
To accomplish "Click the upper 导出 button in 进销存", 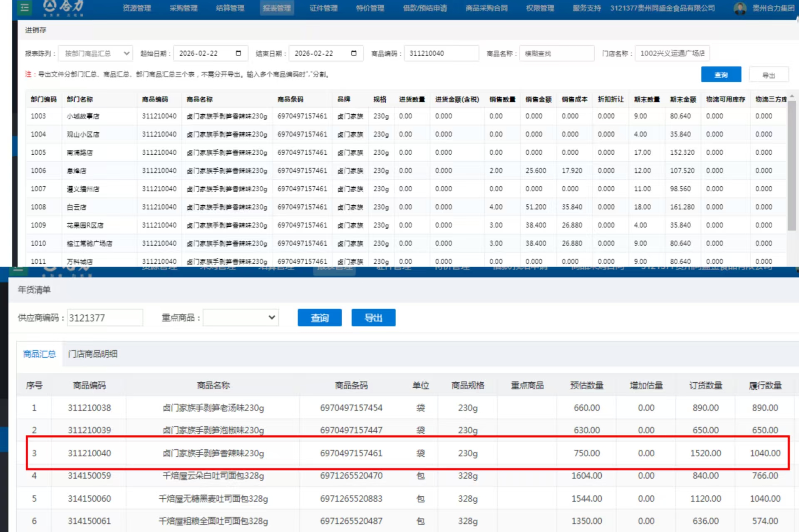I will click(x=768, y=75).
